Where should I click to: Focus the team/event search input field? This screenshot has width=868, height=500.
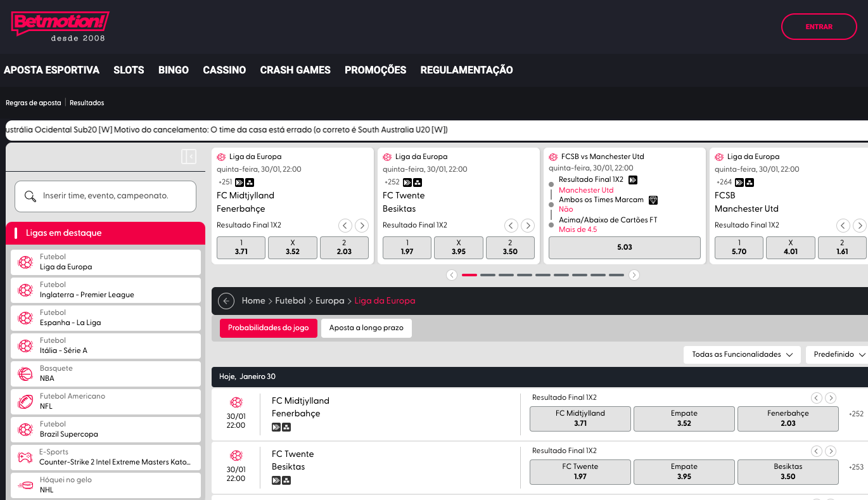105,196
